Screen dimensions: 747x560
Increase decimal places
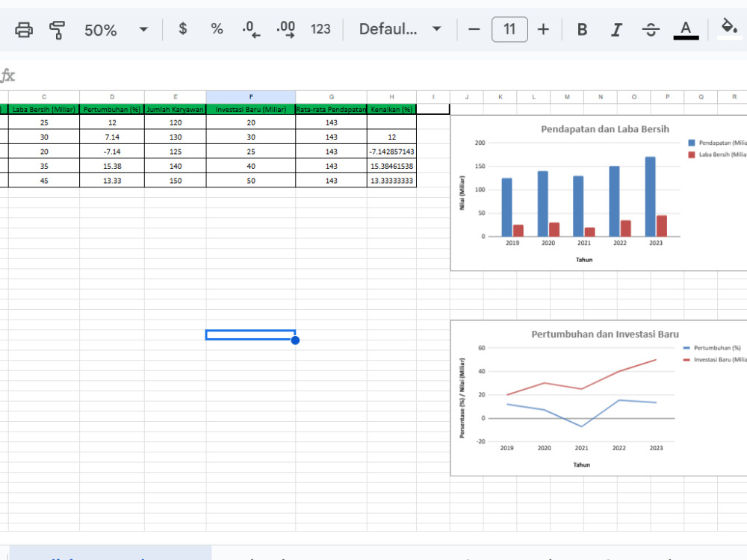pos(285,29)
